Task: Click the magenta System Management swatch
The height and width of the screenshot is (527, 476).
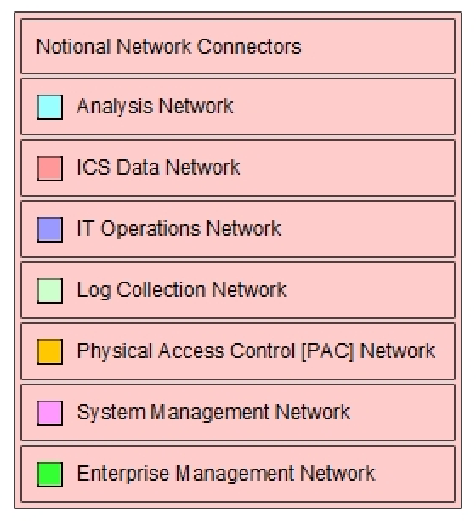Action: (x=50, y=413)
